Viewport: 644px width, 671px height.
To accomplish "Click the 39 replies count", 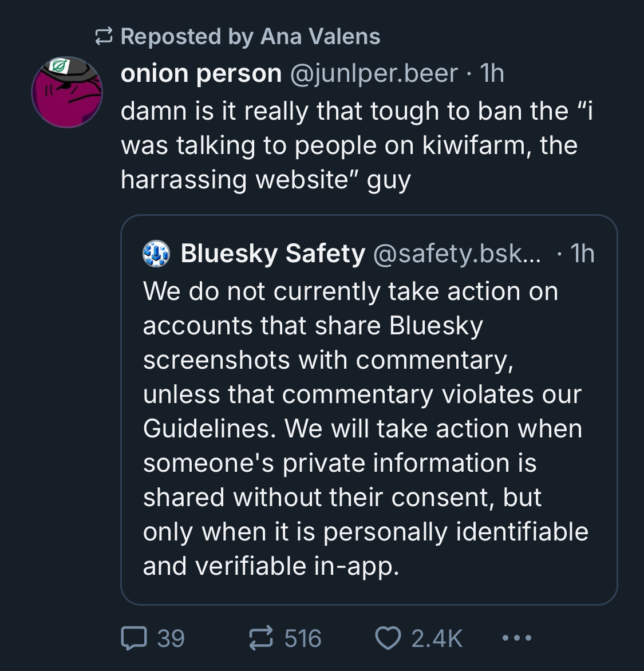I will click(171, 638).
